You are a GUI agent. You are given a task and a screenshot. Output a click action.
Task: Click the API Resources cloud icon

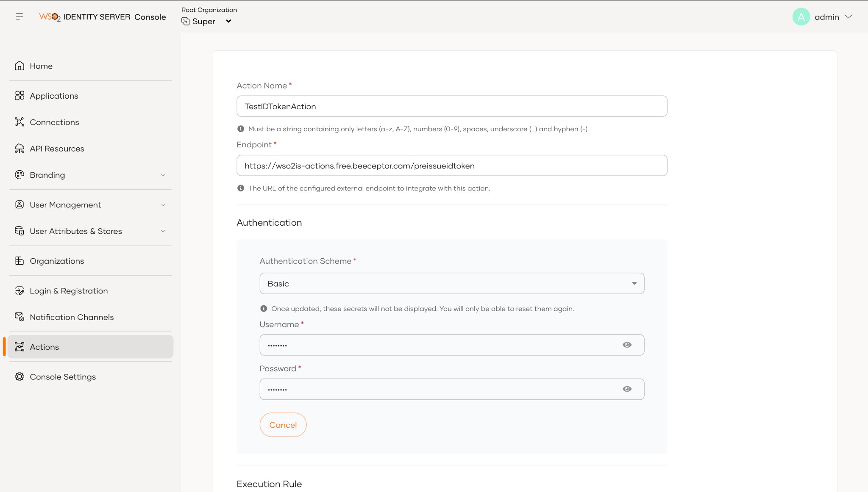pos(19,149)
